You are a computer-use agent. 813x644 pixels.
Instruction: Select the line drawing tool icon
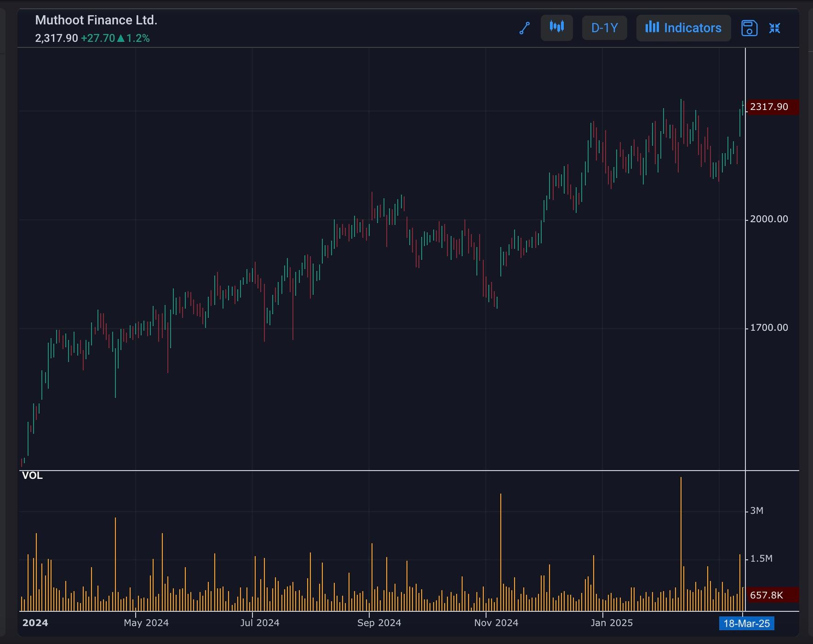click(525, 28)
